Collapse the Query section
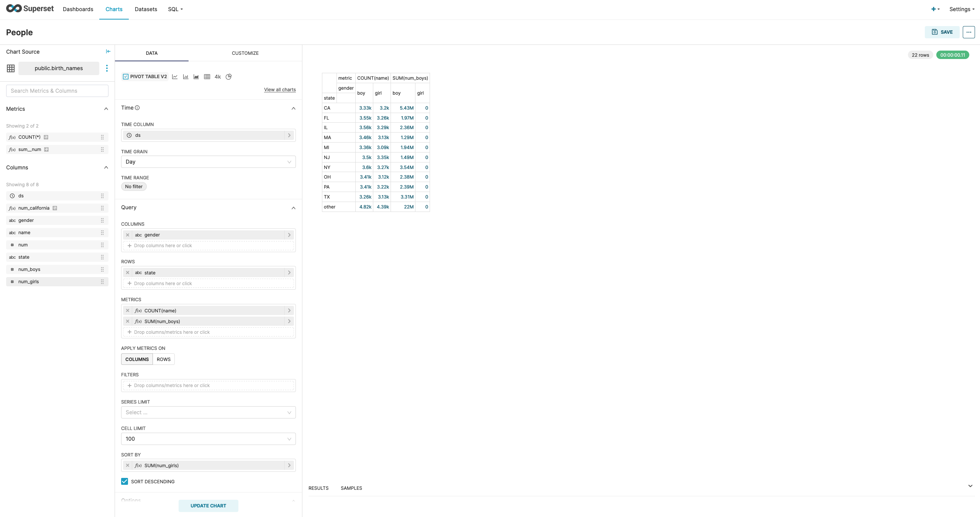Viewport: 980px width, 517px height. click(294, 208)
